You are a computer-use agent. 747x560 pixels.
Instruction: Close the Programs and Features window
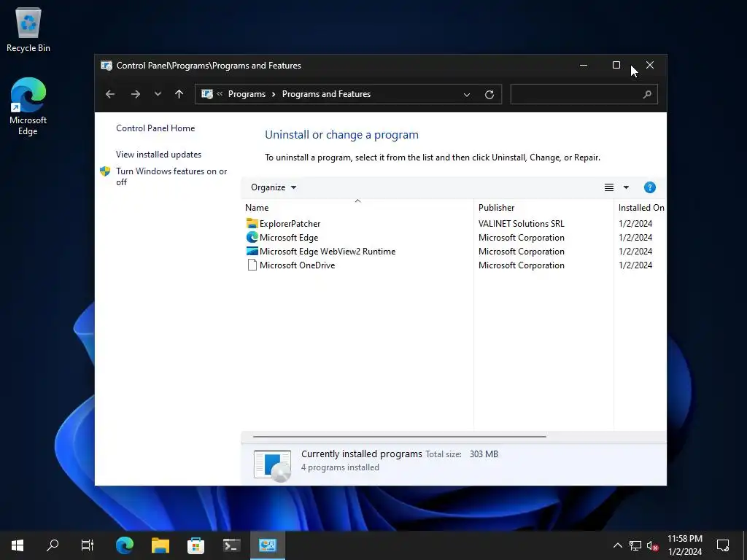pyautogui.click(x=650, y=65)
